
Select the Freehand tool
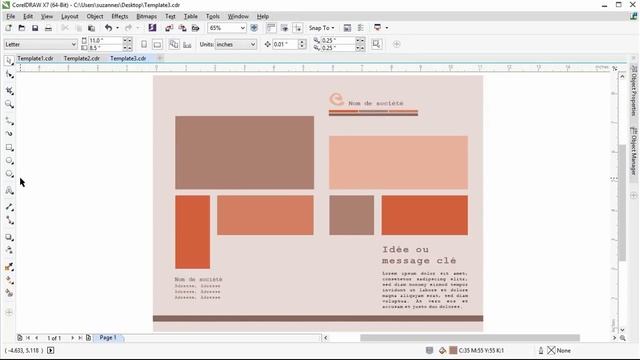(9, 120)
